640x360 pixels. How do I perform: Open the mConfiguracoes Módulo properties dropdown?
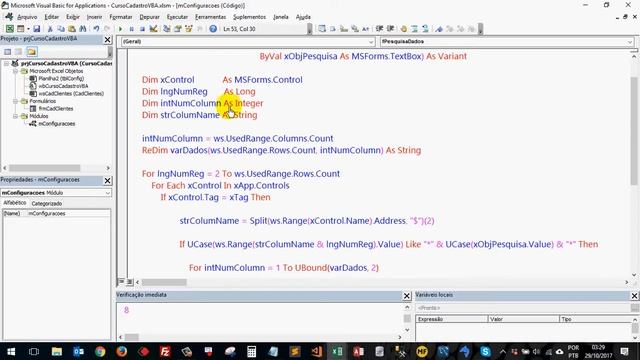click(x=107, y=193)
